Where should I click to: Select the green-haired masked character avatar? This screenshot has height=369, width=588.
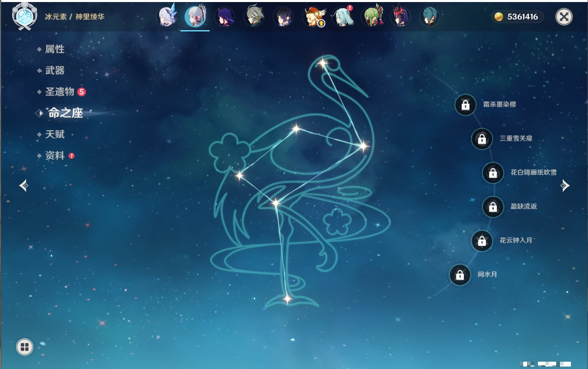coord(373,17)
